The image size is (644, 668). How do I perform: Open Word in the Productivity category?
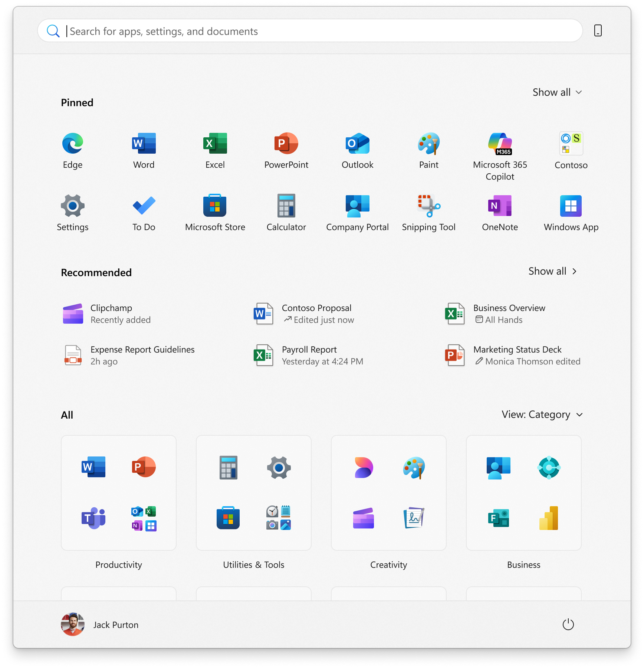coord(93,467)
